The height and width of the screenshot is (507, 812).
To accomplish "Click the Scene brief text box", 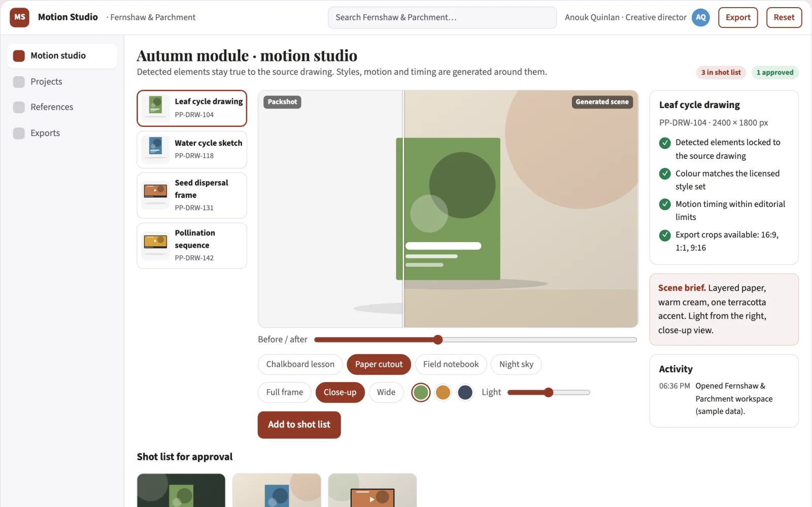I will [724, 310].
